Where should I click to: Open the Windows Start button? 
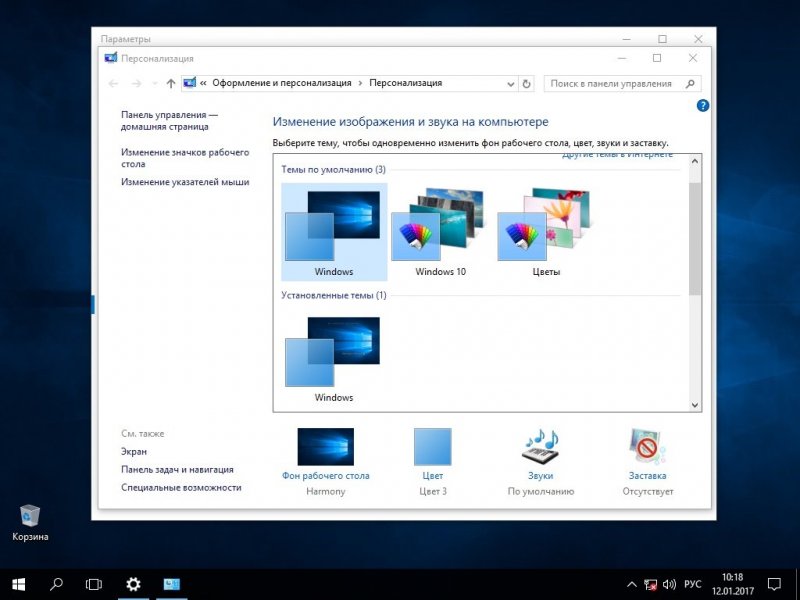pos(18,584)
